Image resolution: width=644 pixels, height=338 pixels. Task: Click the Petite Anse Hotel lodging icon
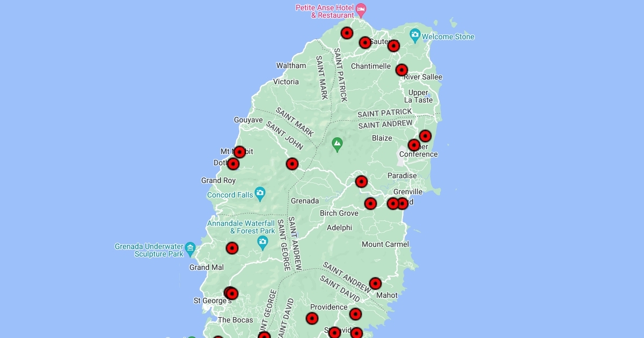coord(362,9)
